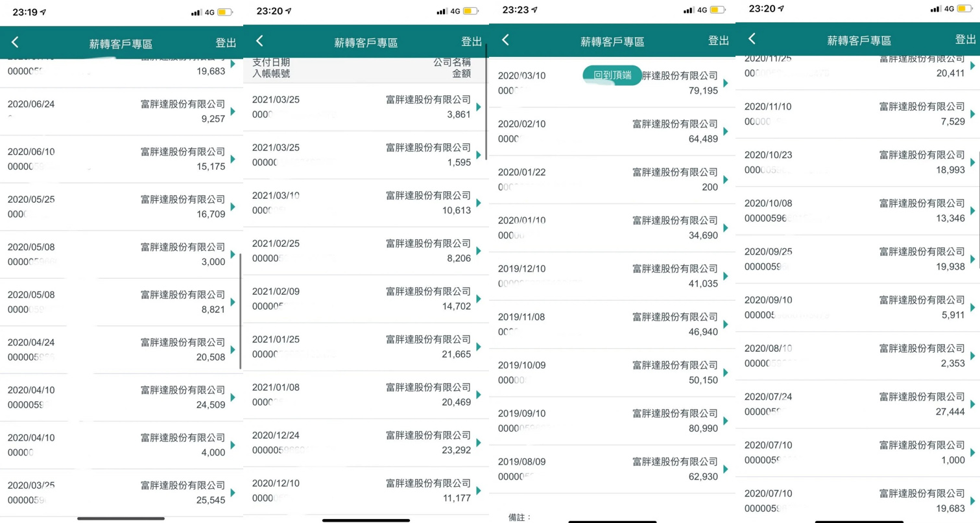Open arrow for the 2020/01/22 200 entry

click(x=726, y=180)
